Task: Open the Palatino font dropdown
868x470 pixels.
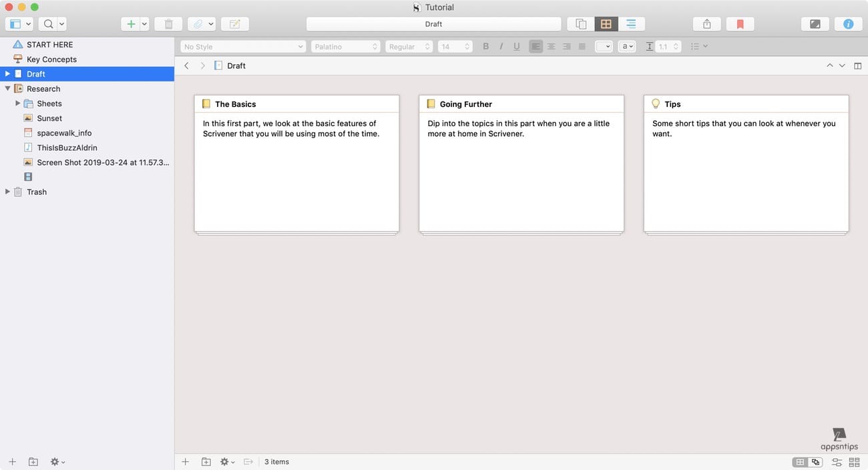Action: click(345, 46)
